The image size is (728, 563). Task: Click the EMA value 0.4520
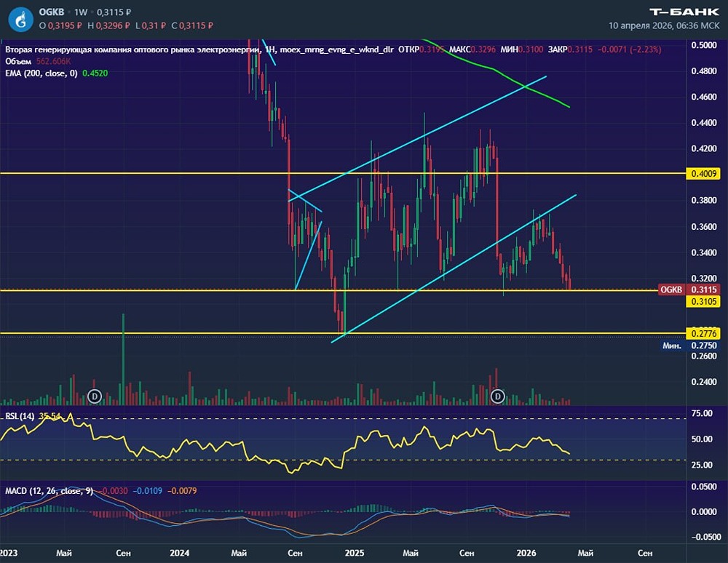(x=95, y=73)
